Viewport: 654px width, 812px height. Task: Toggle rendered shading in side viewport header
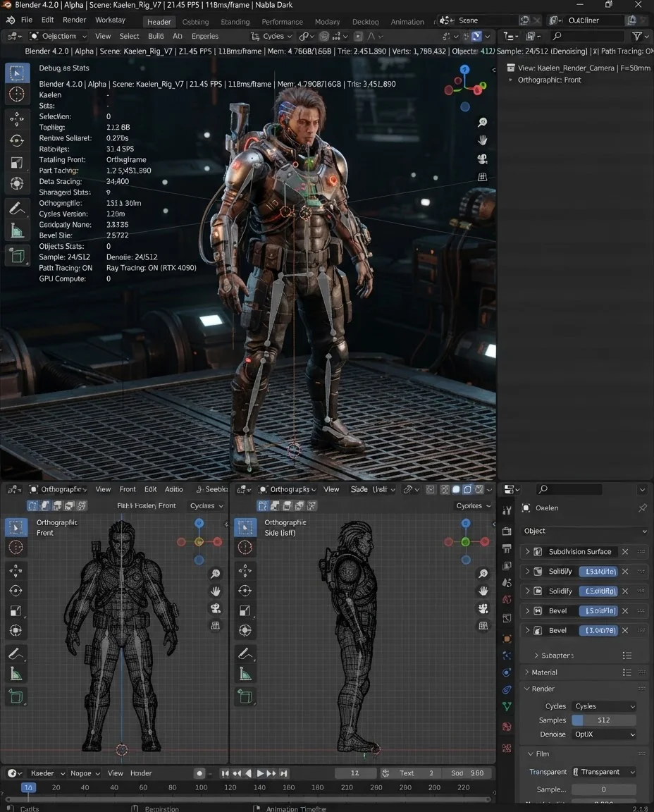click(x=479, y=489)
